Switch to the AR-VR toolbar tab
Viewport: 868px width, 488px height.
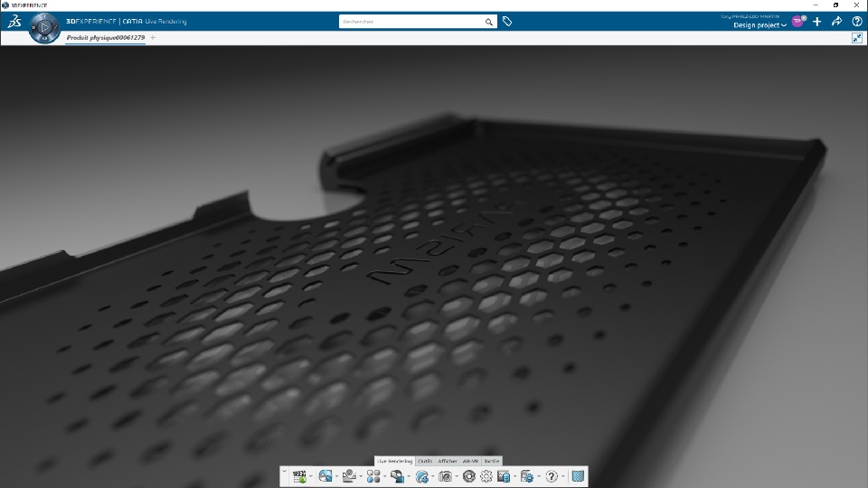470,461
